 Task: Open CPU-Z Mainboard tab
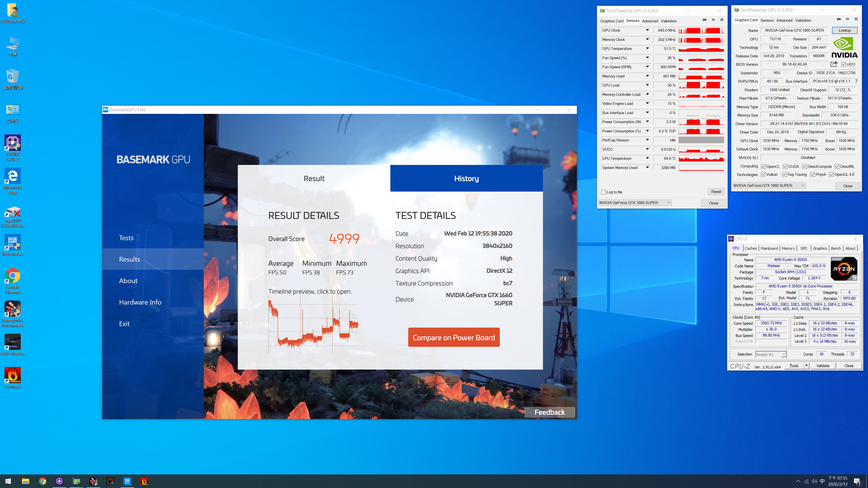point(769,248)
